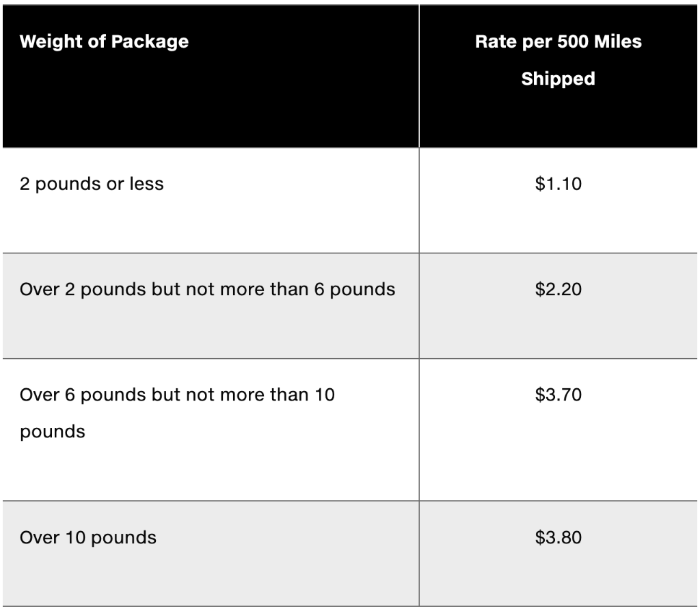Click the Weight of Package column header
The height and width of the screenshot is (609, 700).
tap(104, 42)
